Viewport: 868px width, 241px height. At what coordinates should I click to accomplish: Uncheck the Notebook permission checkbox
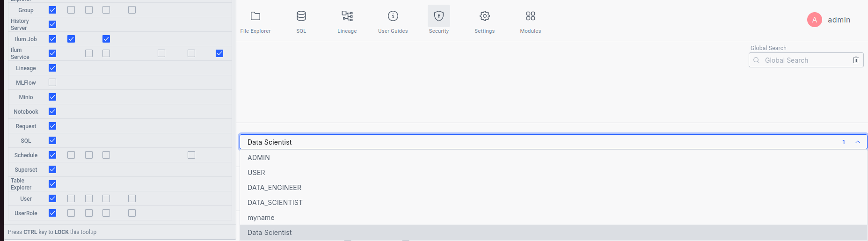pyautogui.click(x=52, y=111)
